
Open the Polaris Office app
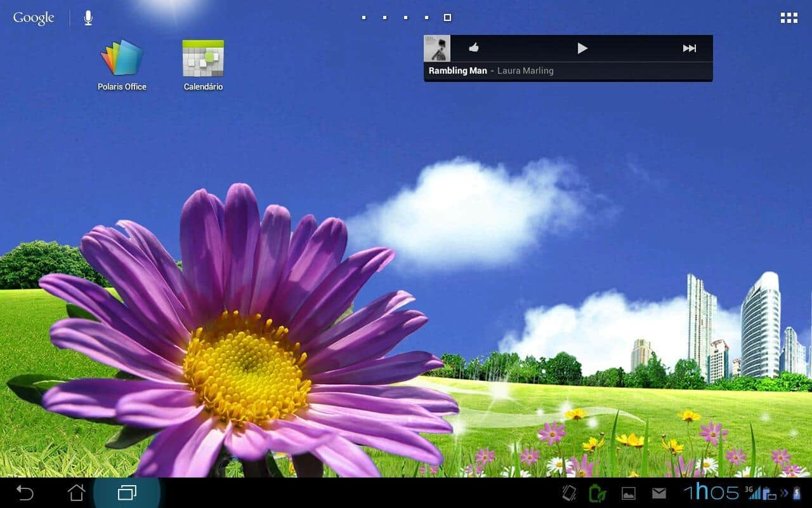pyautogui.click(x=122, y=59)
